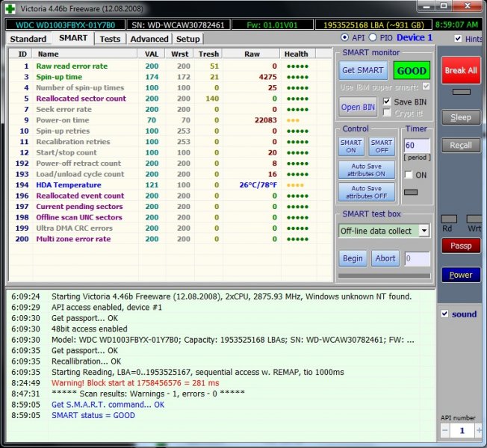This screenshot has width=487, height=448.
Task: Select Ultra DMA CRC errors row
Action: (170, 228)
